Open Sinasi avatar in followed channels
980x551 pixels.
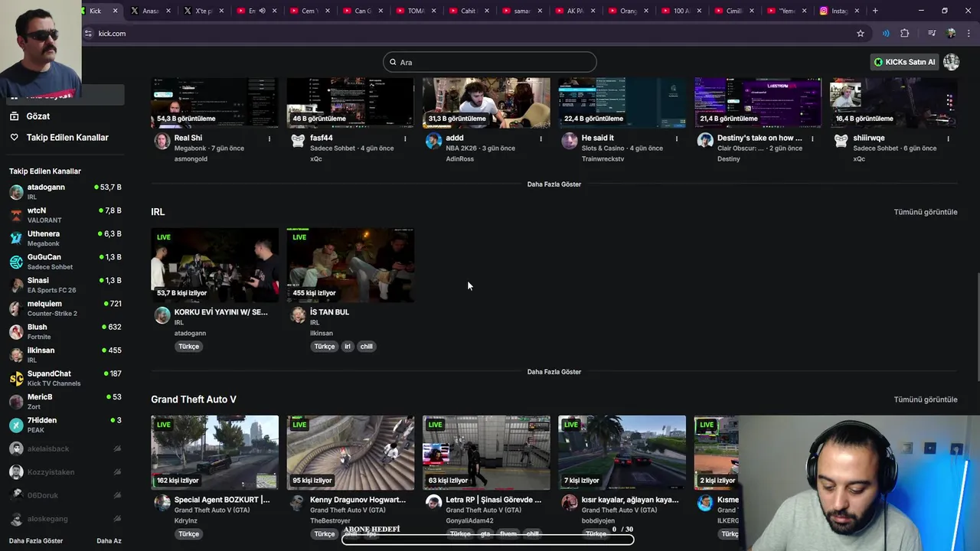coord(16,285)
